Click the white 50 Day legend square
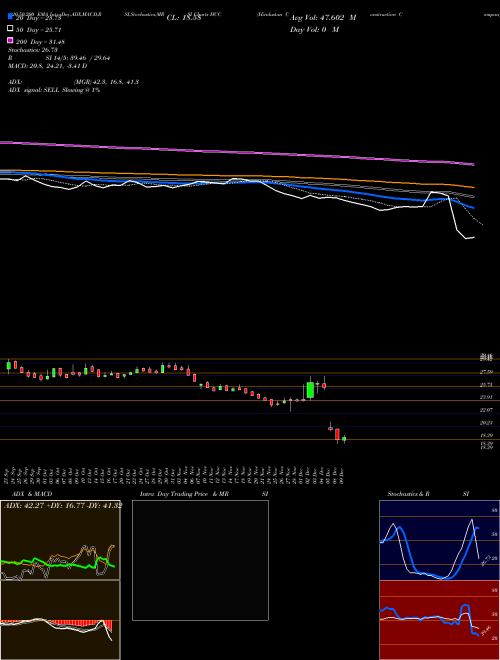 11,29
